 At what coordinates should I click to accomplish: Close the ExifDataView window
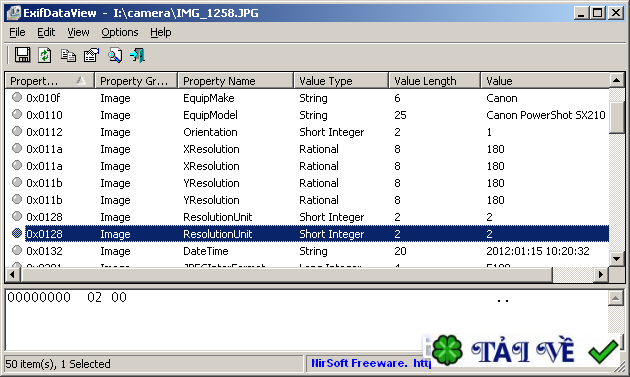616,13
